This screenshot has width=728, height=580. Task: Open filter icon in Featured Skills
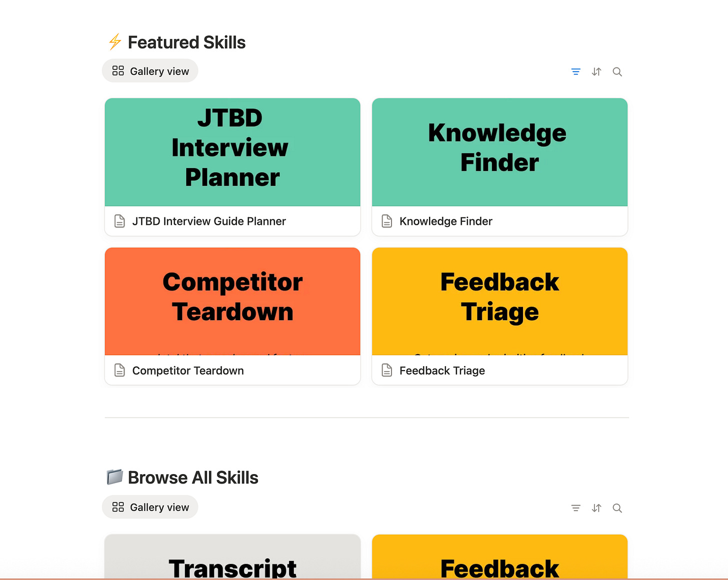click(x=575, y=72)
